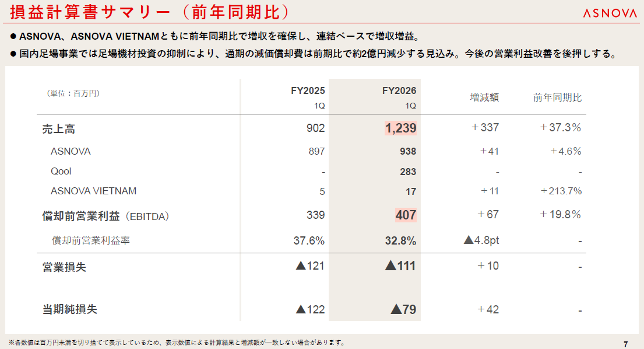Click the operating loss change +10
Viewport: 644px width, 349px height.
[488, 266]
